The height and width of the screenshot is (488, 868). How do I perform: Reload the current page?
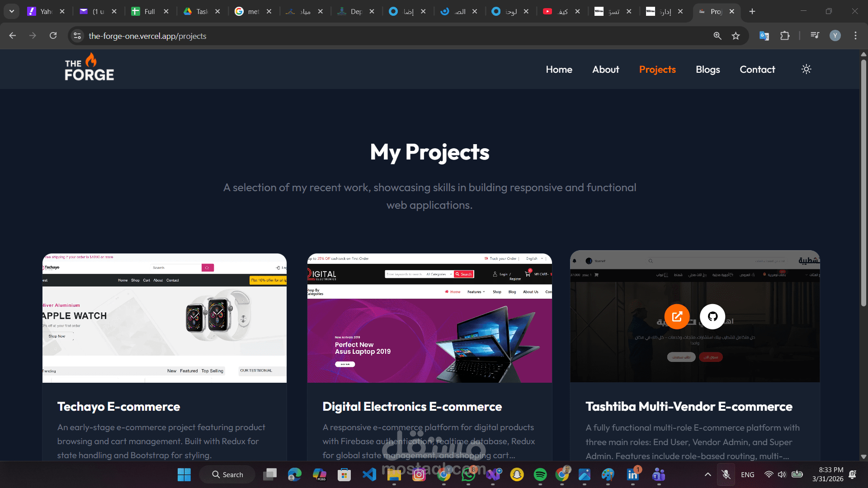click(53, 36)
